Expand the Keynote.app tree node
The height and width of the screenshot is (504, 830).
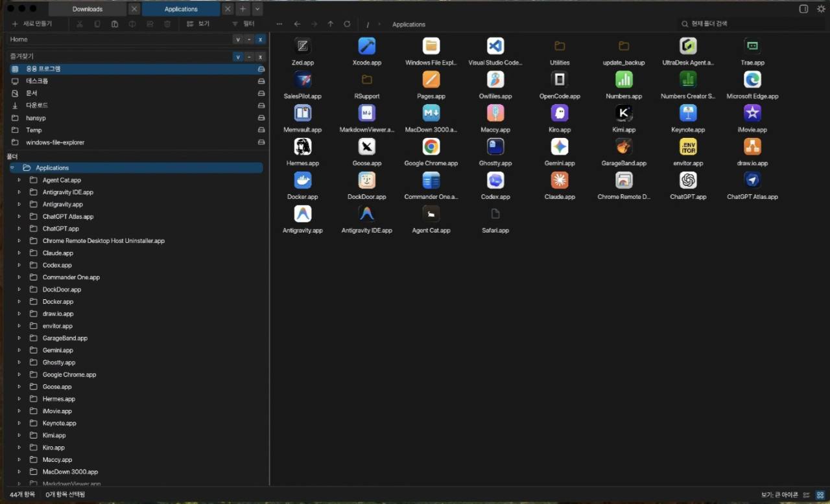click(x=19, y=423)
